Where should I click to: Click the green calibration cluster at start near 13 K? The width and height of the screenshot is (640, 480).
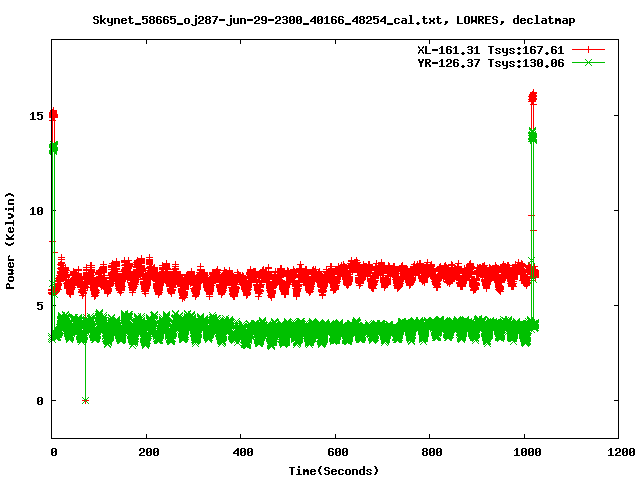[53, 148]
